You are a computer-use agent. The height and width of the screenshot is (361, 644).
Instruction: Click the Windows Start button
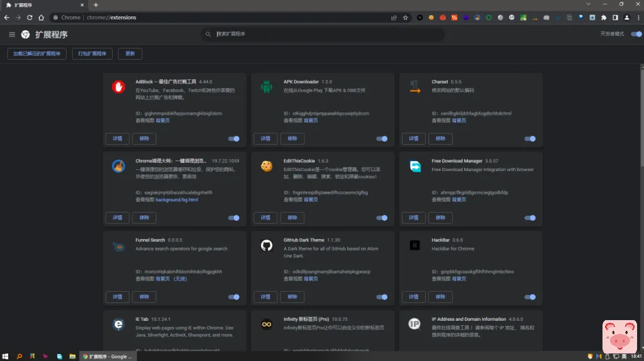(5, 357)
